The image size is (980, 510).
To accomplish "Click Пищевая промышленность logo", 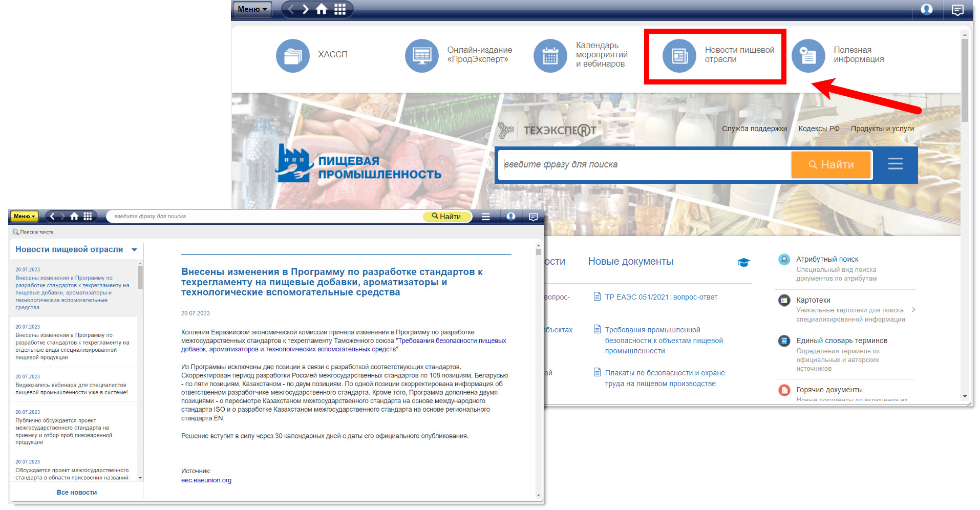I will [358, 163].
